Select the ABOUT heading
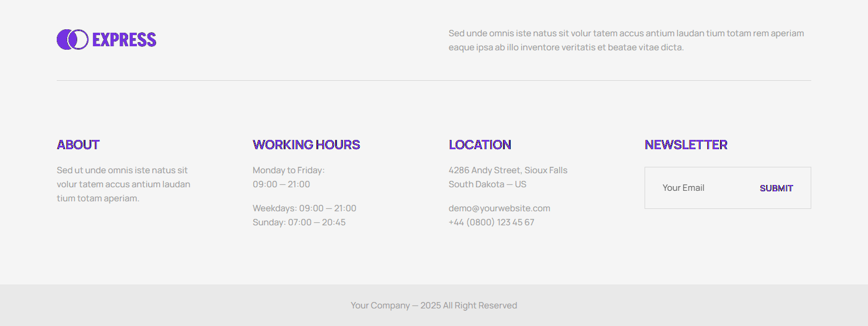Image resolution: width=868 pixels, height=326 pixels. [x=78, y=145]
